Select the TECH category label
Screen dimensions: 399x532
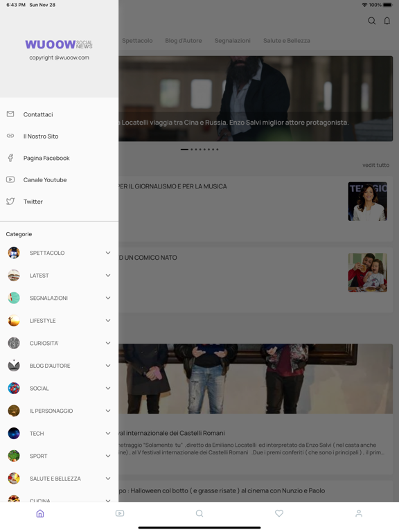(x=37, y=433)
